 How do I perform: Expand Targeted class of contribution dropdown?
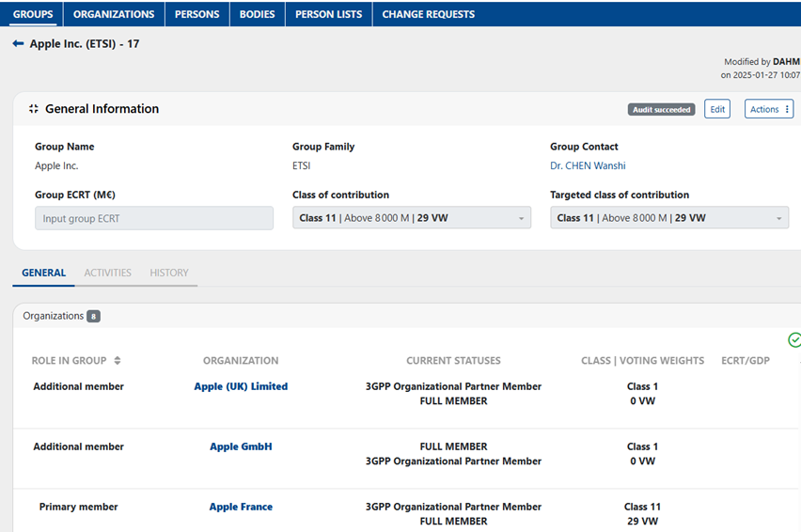pyautogui.click(x=668, y=218)
